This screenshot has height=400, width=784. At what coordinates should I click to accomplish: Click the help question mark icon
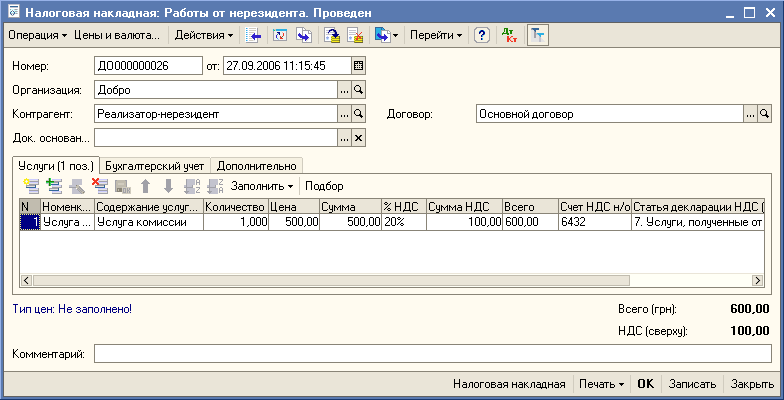(x=482, y=35)
